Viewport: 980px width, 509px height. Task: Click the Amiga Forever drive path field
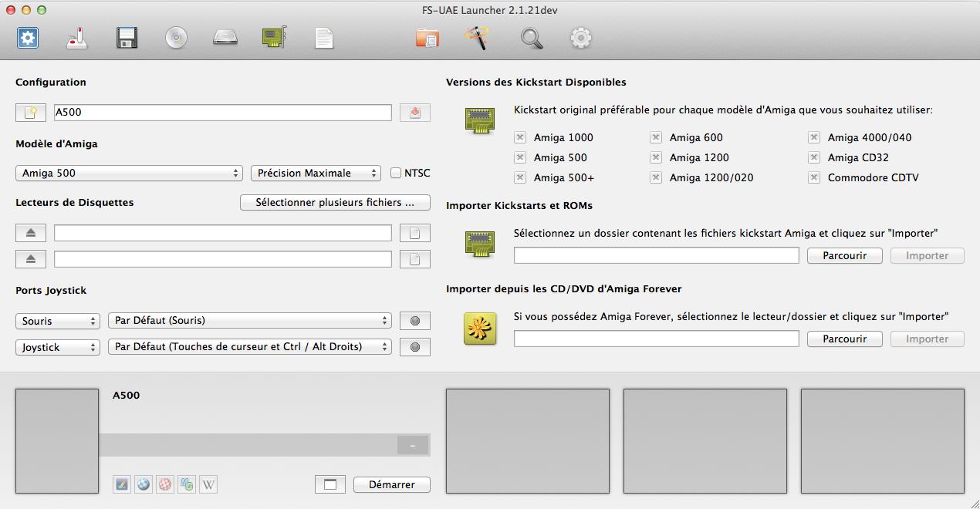point(657,339)
